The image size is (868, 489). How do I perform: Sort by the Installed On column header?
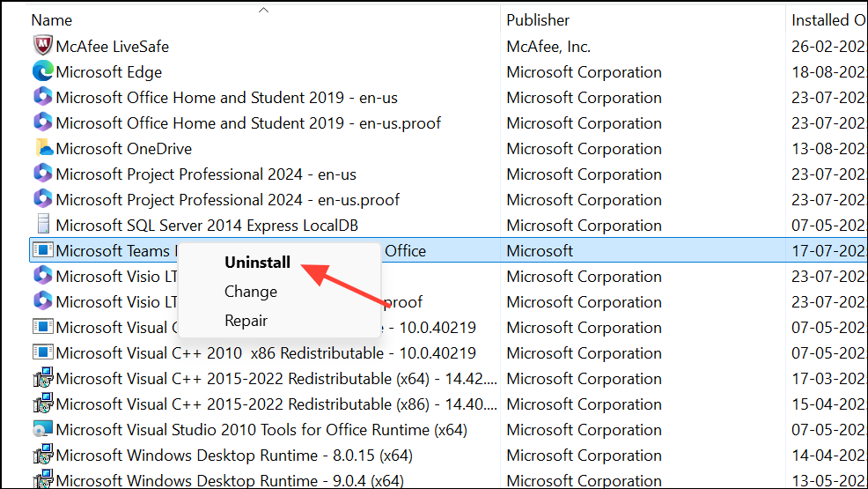[x=828, y=20]
